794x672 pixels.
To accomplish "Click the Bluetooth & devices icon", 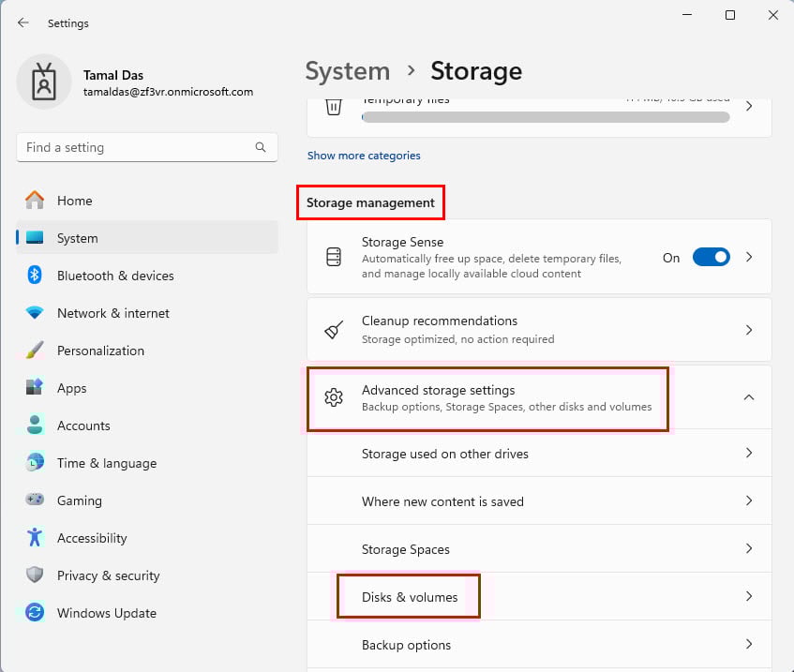I will (35, 276).
